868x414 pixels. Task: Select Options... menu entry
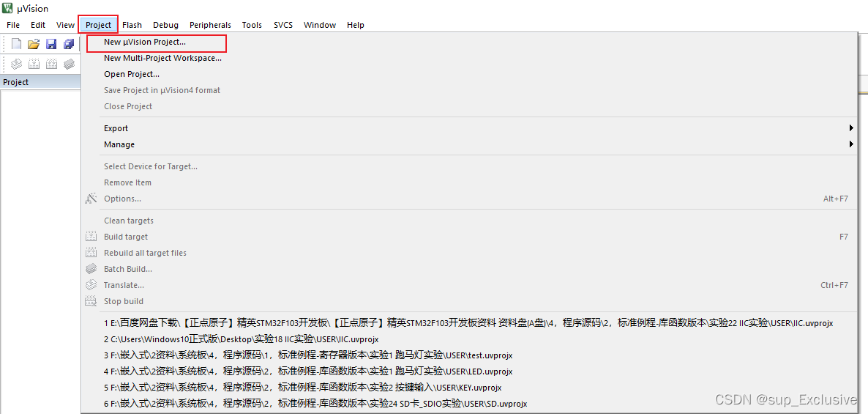(x=469, y=199)
